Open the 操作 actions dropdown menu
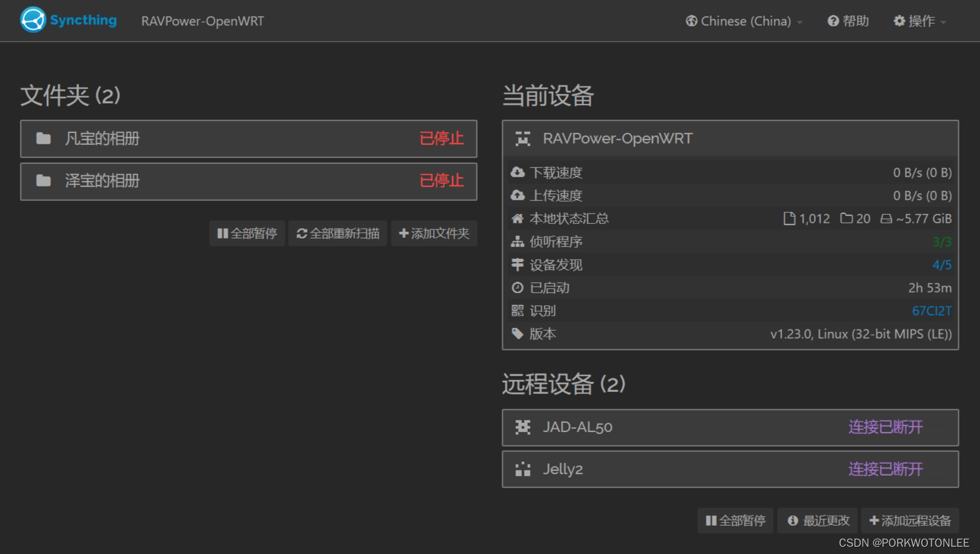The image size is (980, 554). (920, 21)
